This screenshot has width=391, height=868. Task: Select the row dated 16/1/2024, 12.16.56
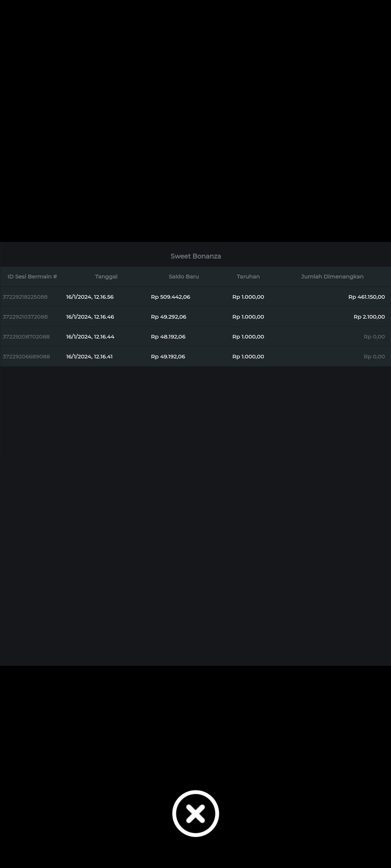pos(90,297)
